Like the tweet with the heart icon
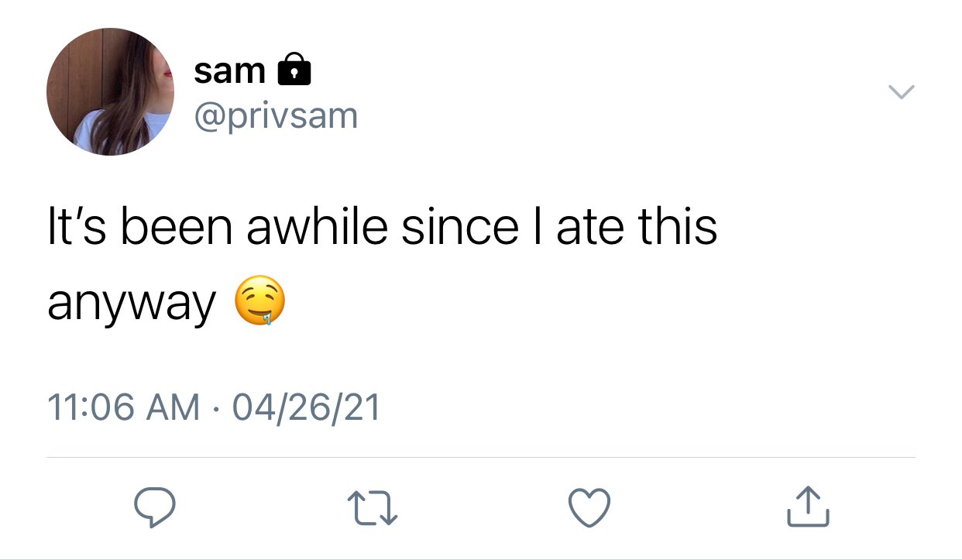962x560 pixels. tap(590, 507)
